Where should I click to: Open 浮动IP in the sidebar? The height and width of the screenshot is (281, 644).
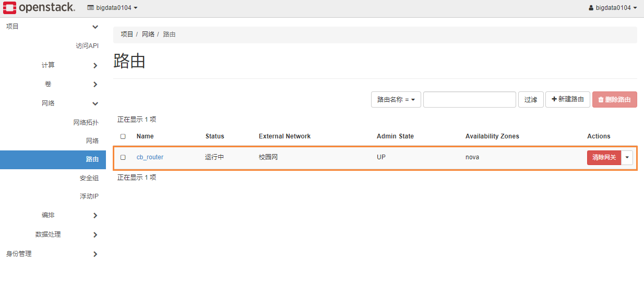coord(89,197)
